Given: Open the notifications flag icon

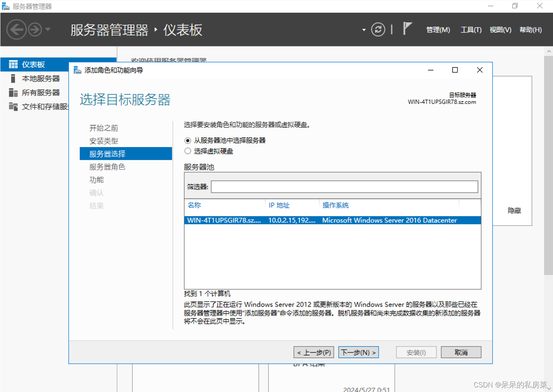Looking at the screenshot, I should pyautogui.click(x=407, y=29).
